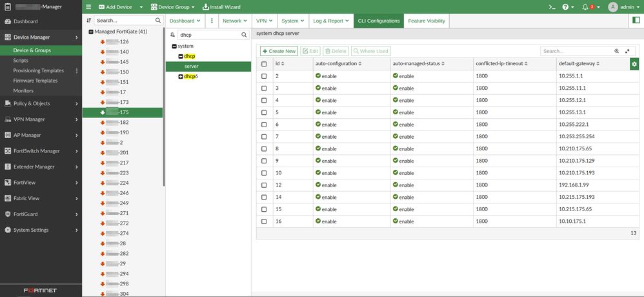Switch to the Feature Visibility tab
The width and height of the screenshot is (644, 297).
pyautogui.click(x=427, y=21)
